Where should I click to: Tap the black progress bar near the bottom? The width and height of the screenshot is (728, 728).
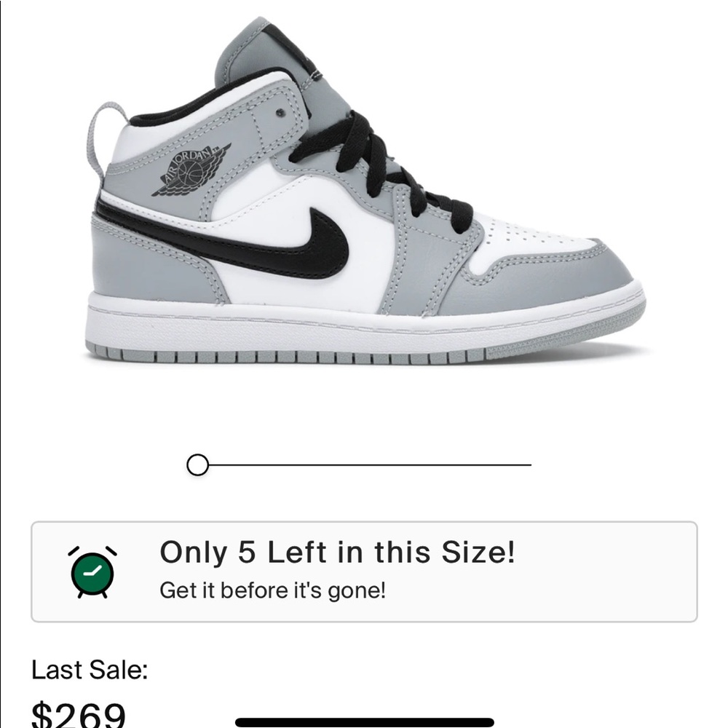(364, 720)
